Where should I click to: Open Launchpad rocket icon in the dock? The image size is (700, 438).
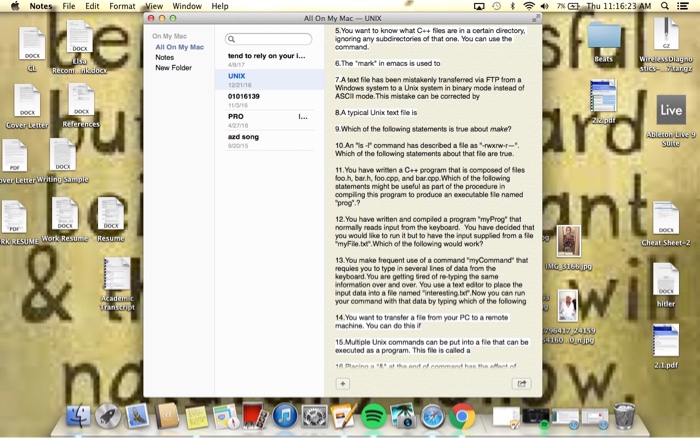[x=108, y=416]
